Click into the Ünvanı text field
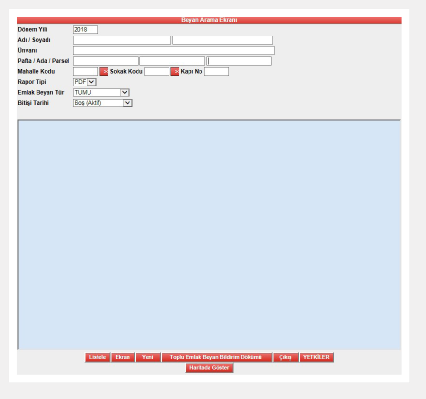This screenshot has width=426, height=399. click(174, 51)
